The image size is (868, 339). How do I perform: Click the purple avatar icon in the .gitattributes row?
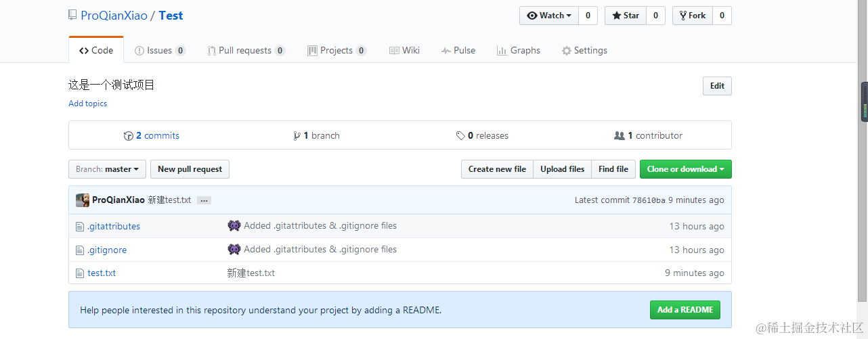234,226
